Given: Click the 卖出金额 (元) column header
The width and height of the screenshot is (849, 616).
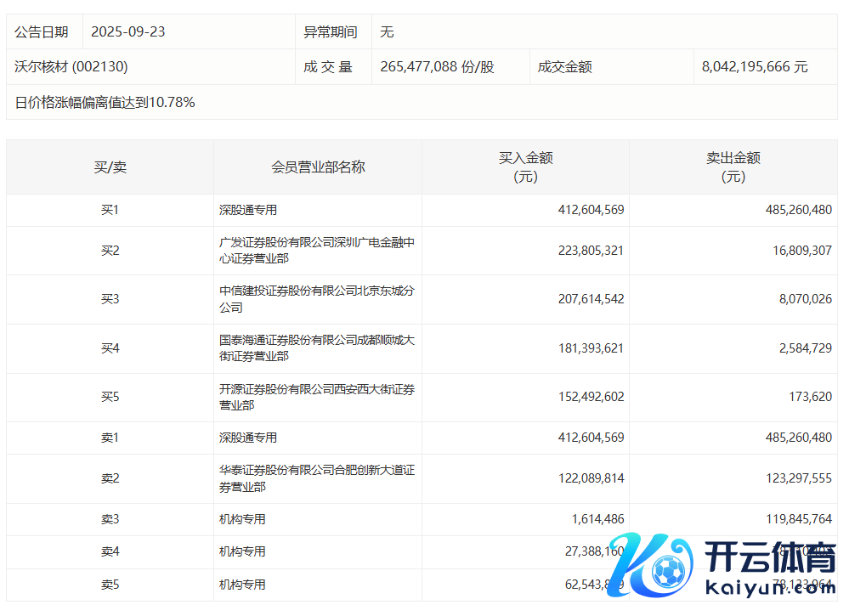Looking at the screenshot, I should pyautogui.click(x=733, y=167).
